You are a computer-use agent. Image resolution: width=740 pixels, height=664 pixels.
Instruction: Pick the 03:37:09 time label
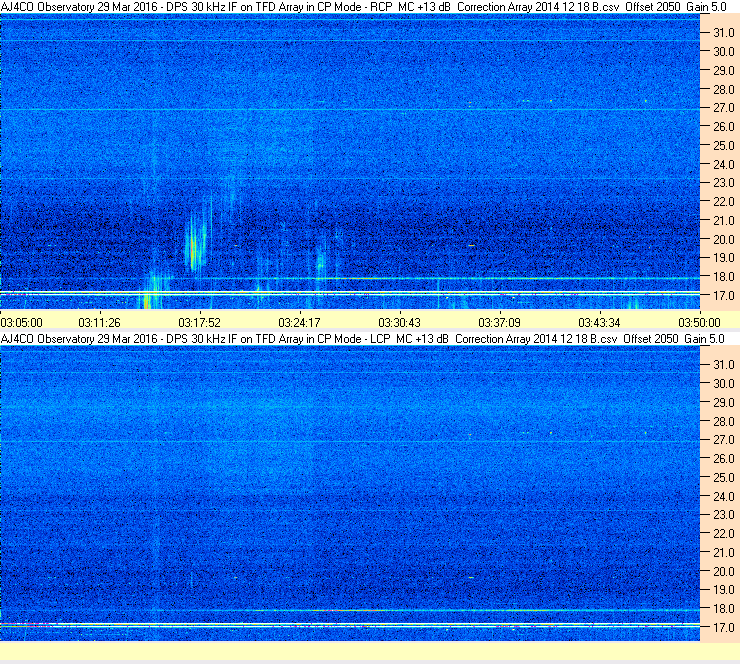tap(499, 323)
